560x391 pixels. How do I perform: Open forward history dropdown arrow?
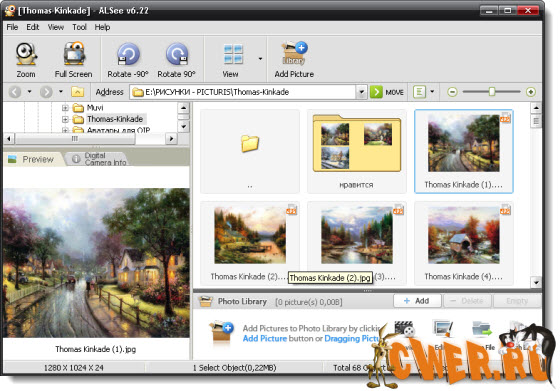61,92
